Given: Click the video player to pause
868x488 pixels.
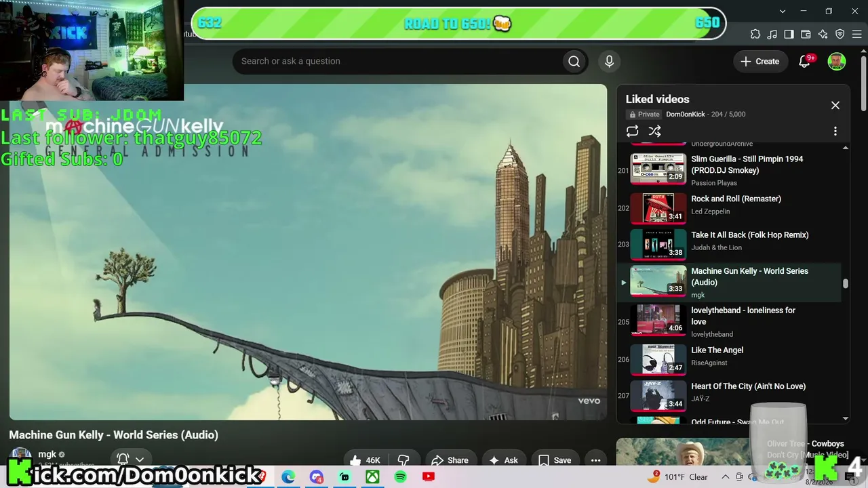Looking at the screenshot, I should tap(308, 252).
